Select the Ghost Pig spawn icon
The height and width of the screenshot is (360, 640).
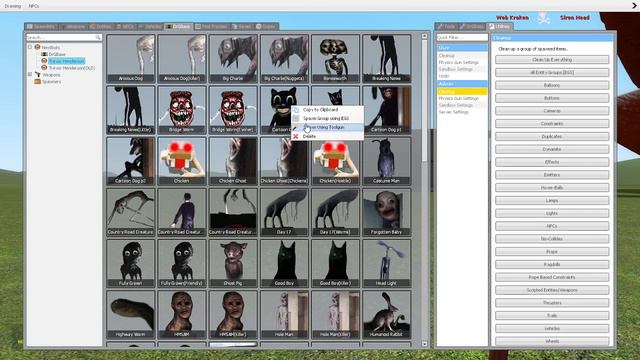point(233,263)
